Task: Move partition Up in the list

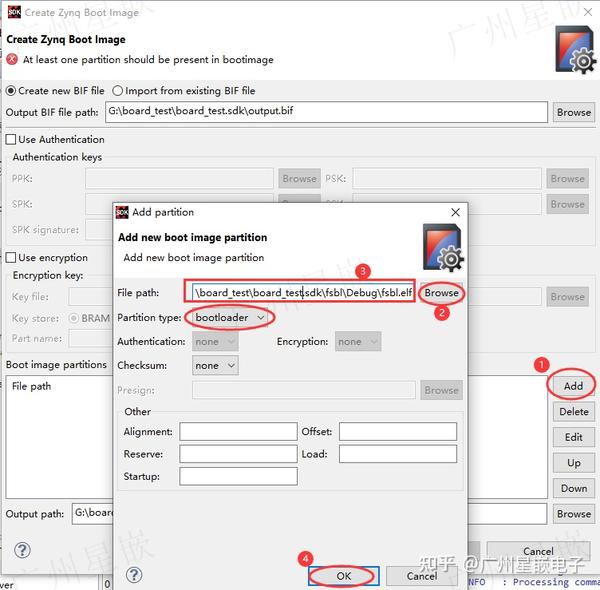Action: click(574, 463)
